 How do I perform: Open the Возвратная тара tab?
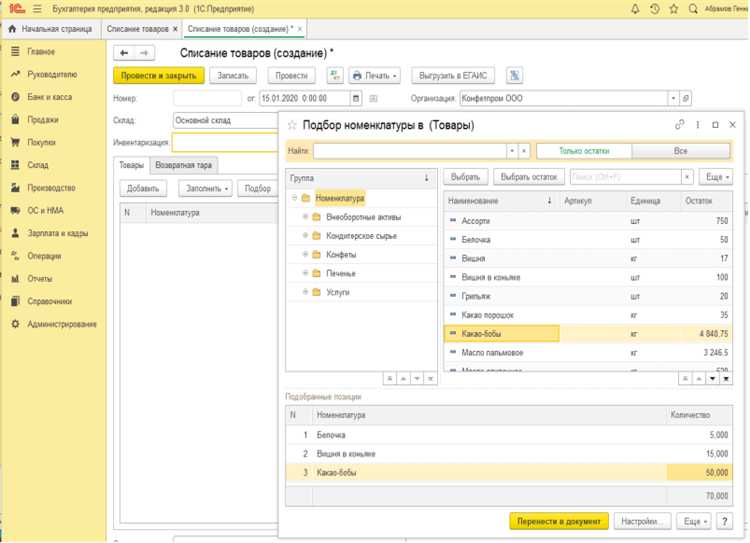[x=183, y=165]
